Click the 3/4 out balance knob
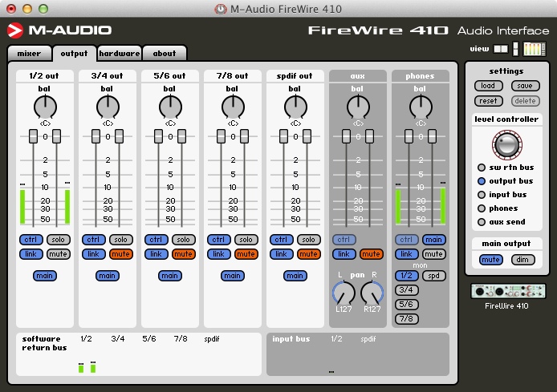Image resolution: width=557 pixels, height=392 pixels. pos(108,107)
